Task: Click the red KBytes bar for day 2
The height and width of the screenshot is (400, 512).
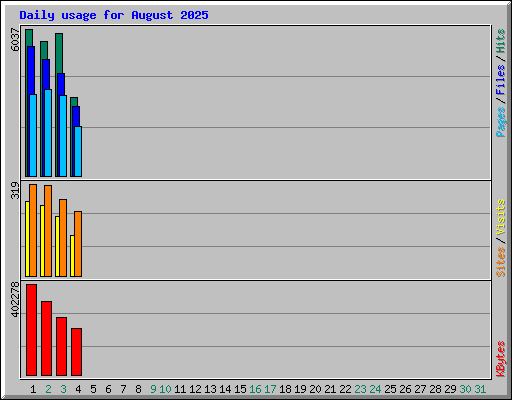Action: pyautogui.click(x=47, y=338)
